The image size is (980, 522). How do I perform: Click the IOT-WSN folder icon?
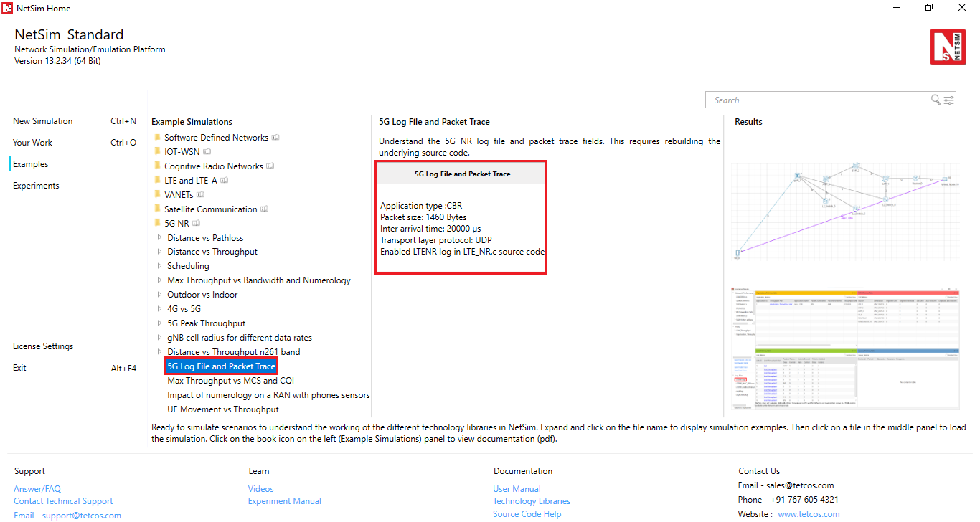click(157, 151)
